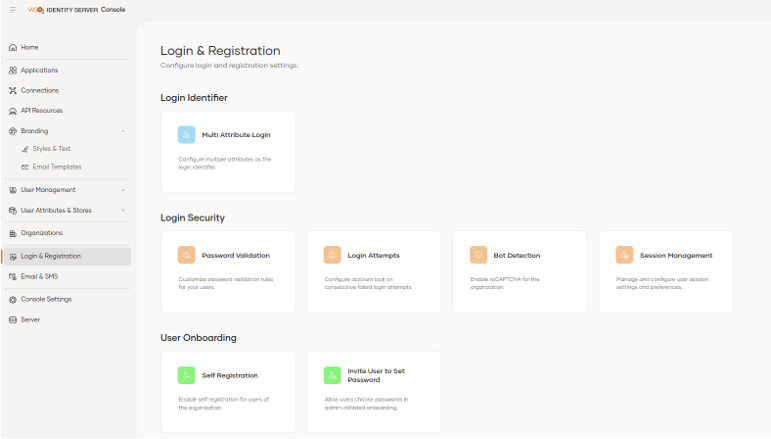The image size is (771, 439).
Task: Click 'Configure login and registration settings' subtitle
Action: click(230, 65)
